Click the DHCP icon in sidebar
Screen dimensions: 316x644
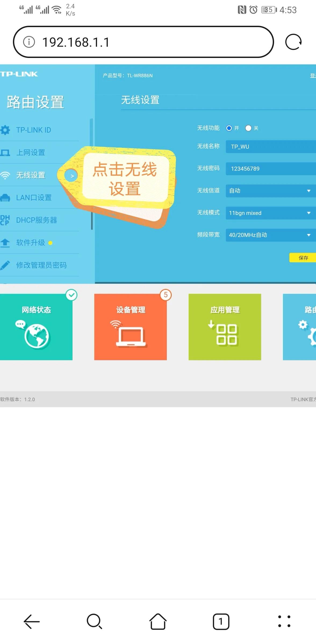[x=5, y=220]
